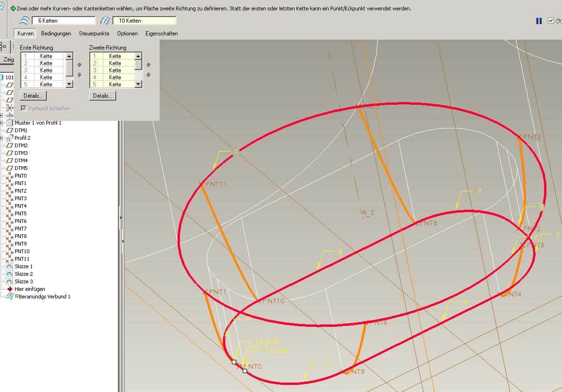Toggle the Verbund schließen checkbox

coord(24,108)
